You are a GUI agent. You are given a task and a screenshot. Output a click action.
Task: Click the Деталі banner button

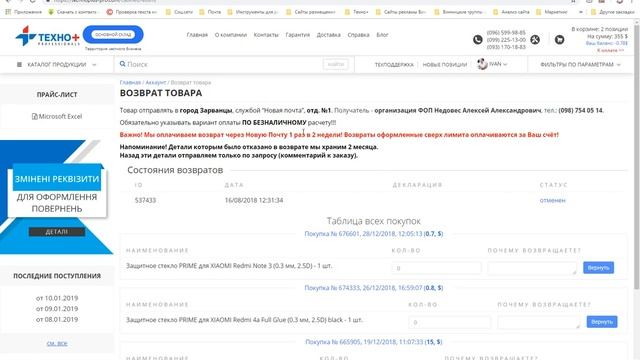[x=57, y=232]
